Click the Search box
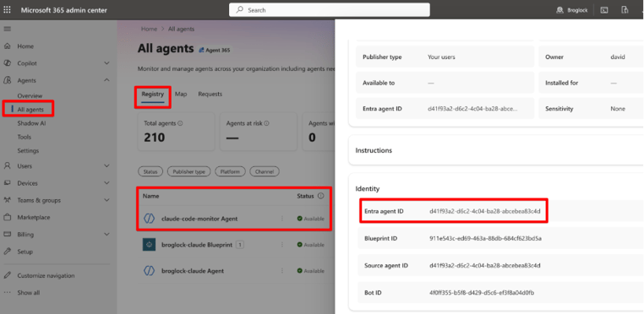 click(x=330, y=10)
